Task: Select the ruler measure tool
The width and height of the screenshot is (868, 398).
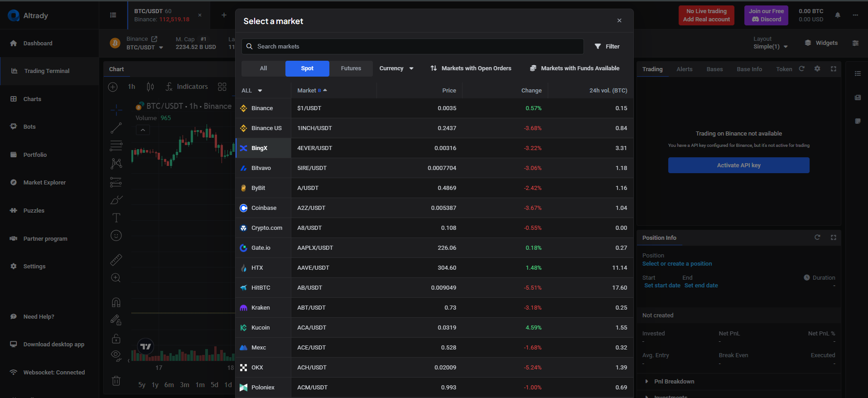Action: pyautogui.click(x=116, y=260)
